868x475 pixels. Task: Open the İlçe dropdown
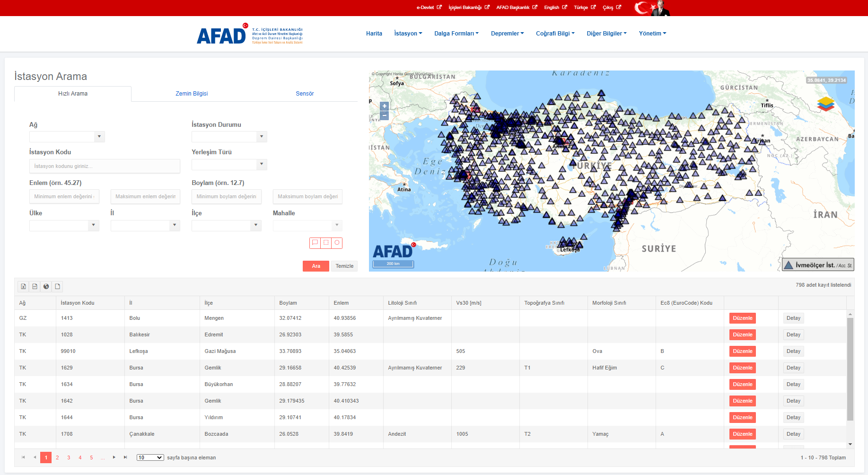(x=256, y=225)
